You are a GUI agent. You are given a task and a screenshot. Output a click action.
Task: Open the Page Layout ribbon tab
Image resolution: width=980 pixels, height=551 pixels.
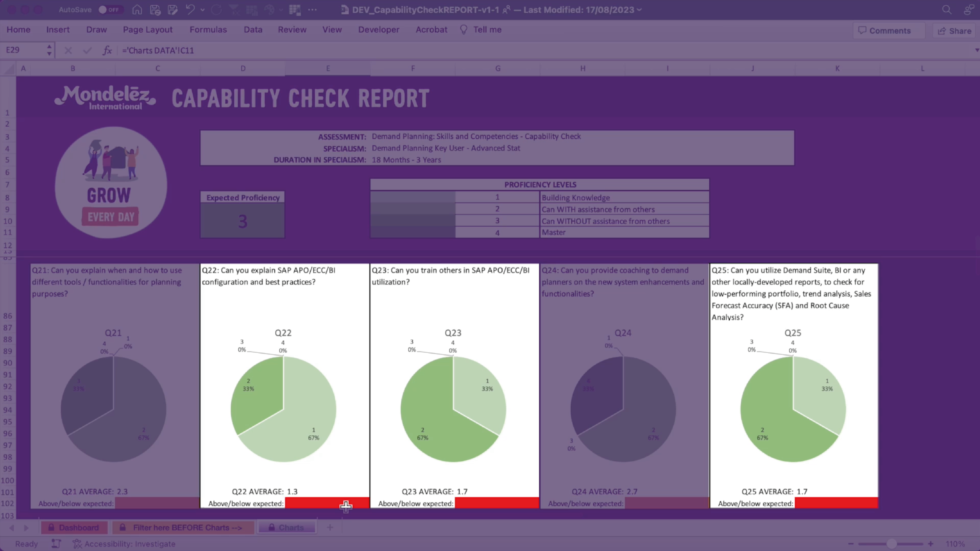[147, 30]
